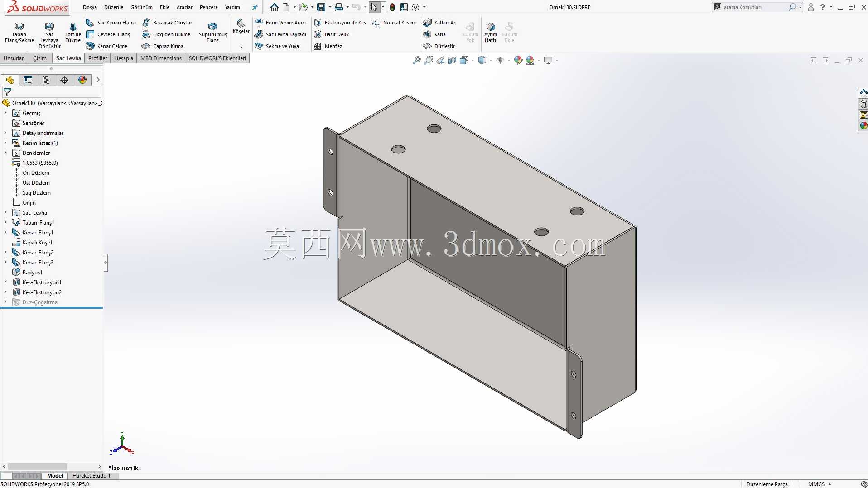Image resolution: width=868 pixels, height=488 pixels.
Task: Click Basamak Oluştur tool
Action: 167,23
